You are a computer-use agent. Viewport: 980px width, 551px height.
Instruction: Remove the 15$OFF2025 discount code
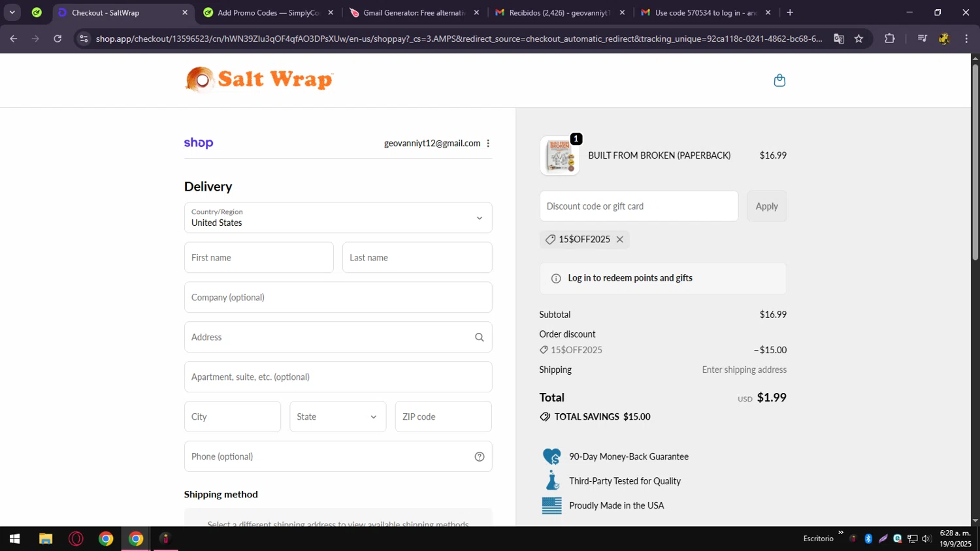620,240
